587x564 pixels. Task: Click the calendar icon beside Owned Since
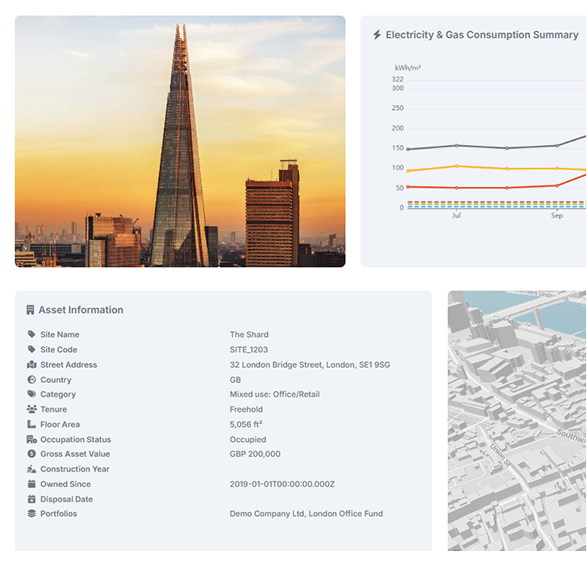click(x=31, y=484)
